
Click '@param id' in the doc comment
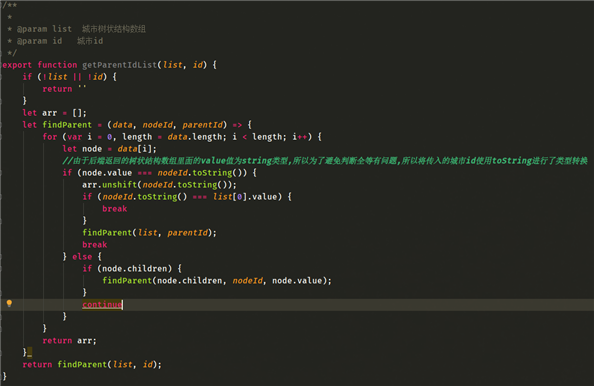(39, 41)
